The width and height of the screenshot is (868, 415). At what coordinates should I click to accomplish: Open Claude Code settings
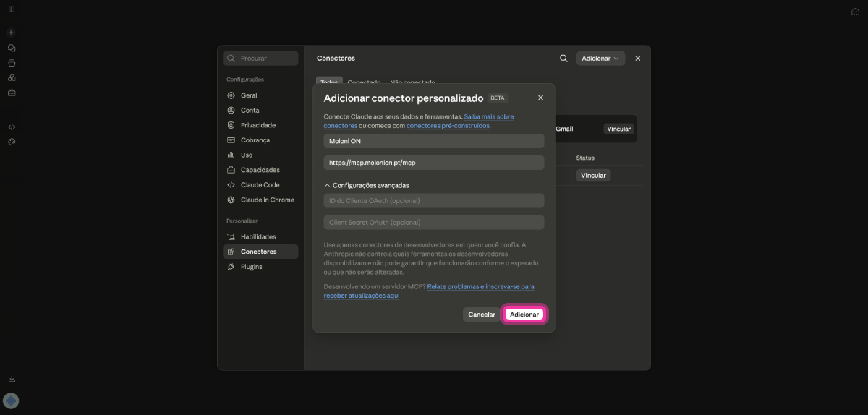pyautogui.click(x=260, y=185)
